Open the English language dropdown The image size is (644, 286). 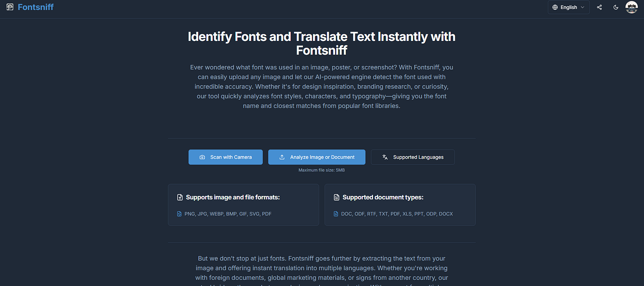(x=568, y=7)
